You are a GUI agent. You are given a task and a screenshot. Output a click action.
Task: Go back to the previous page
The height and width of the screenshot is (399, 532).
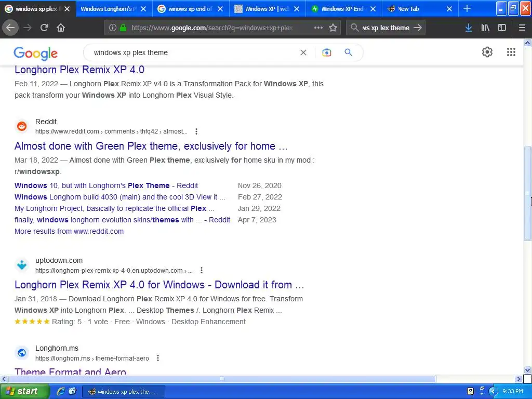pos(10,28)
